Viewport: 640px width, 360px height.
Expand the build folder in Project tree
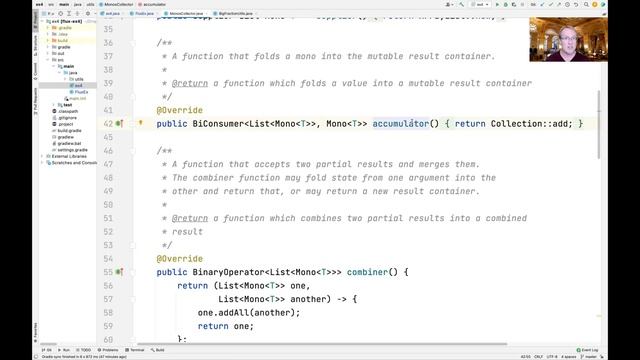point(48,40)
